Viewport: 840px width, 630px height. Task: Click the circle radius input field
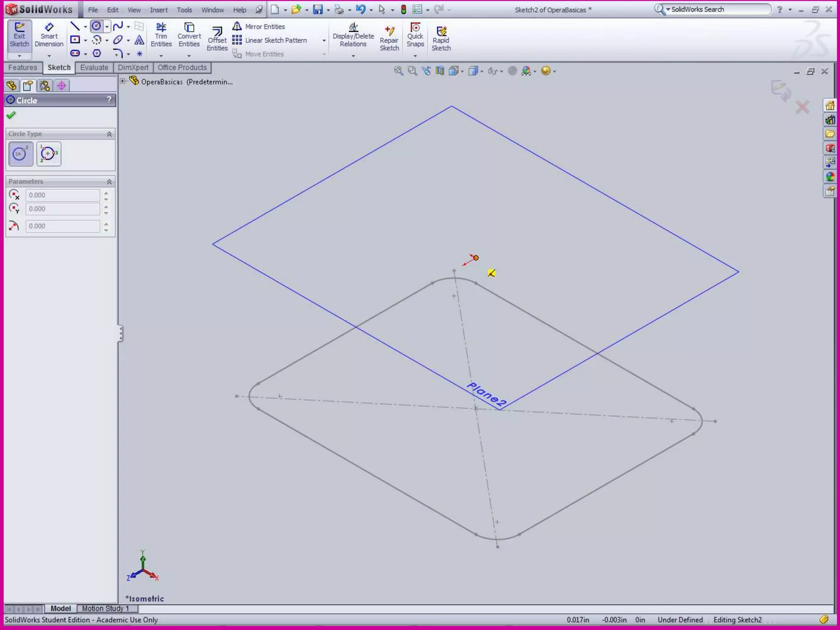[x=62, y=226]
